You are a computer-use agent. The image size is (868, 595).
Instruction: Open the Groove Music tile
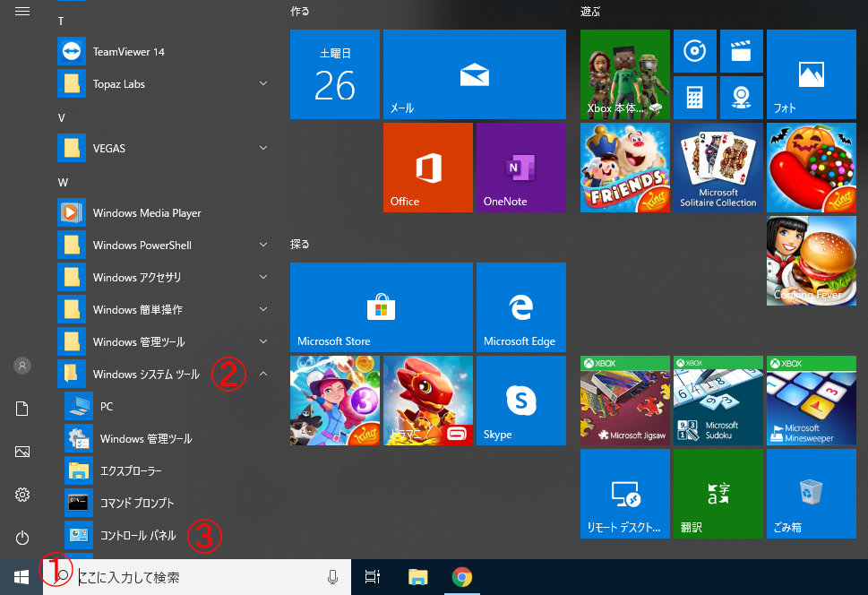click(694, 51)
